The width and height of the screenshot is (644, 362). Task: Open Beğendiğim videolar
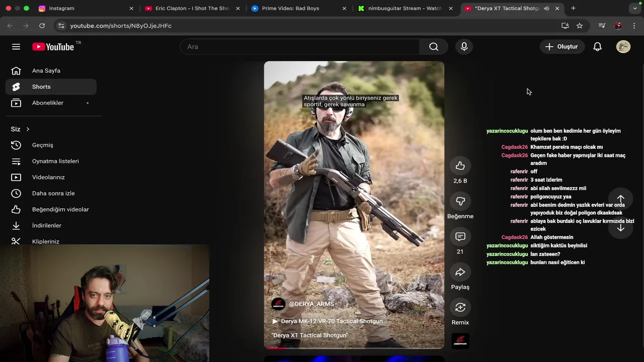click(x=51, y=210)
